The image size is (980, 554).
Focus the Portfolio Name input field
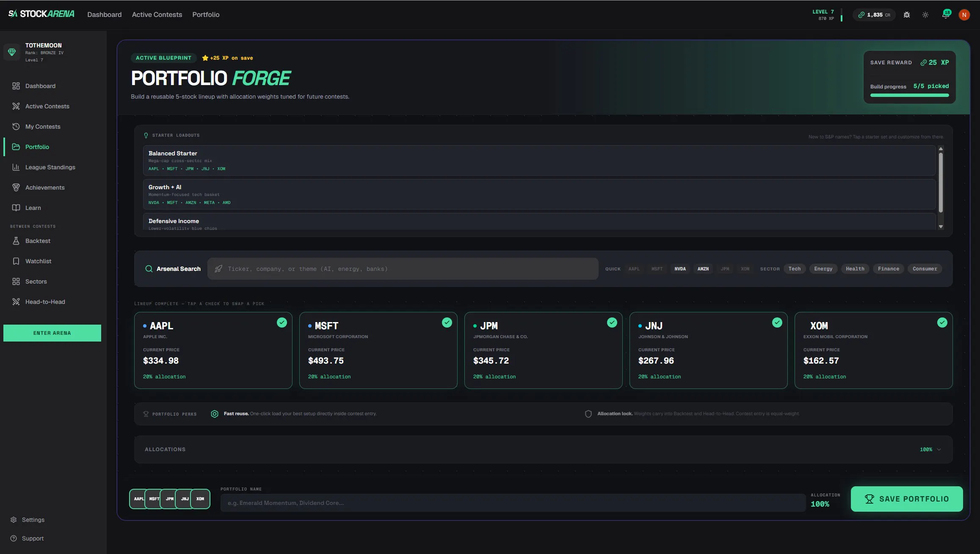[513, 503]
